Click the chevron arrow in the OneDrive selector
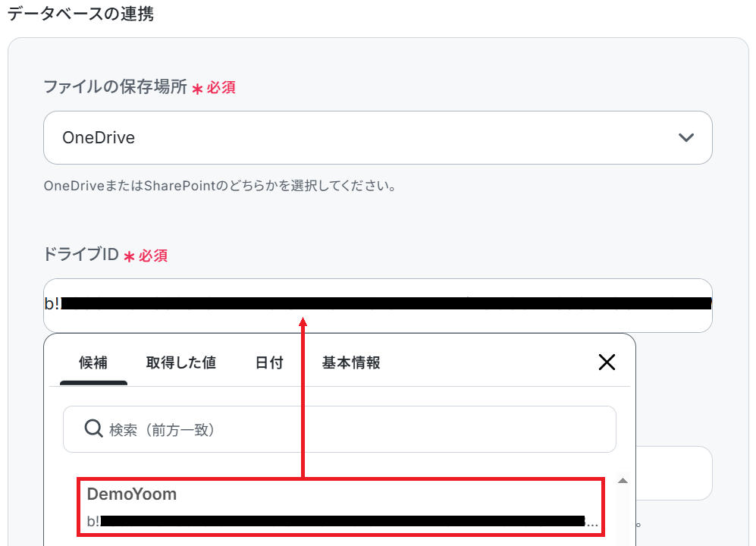 coord(685,138)
